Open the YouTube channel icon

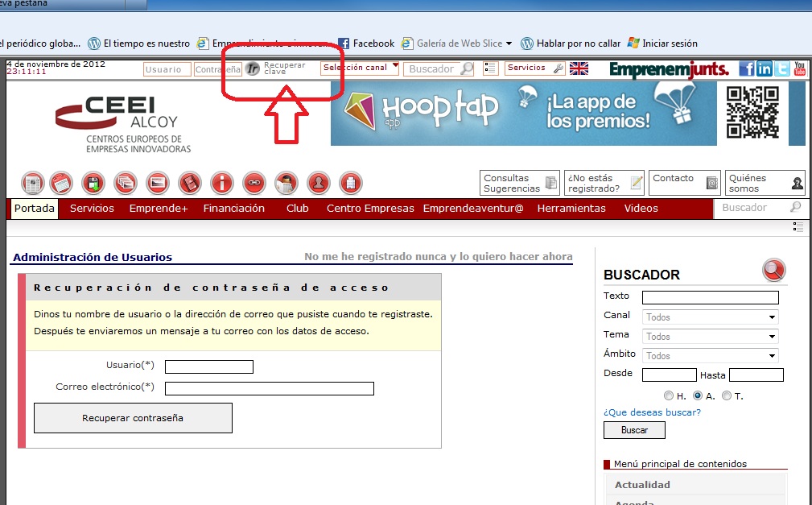[798, 69]
